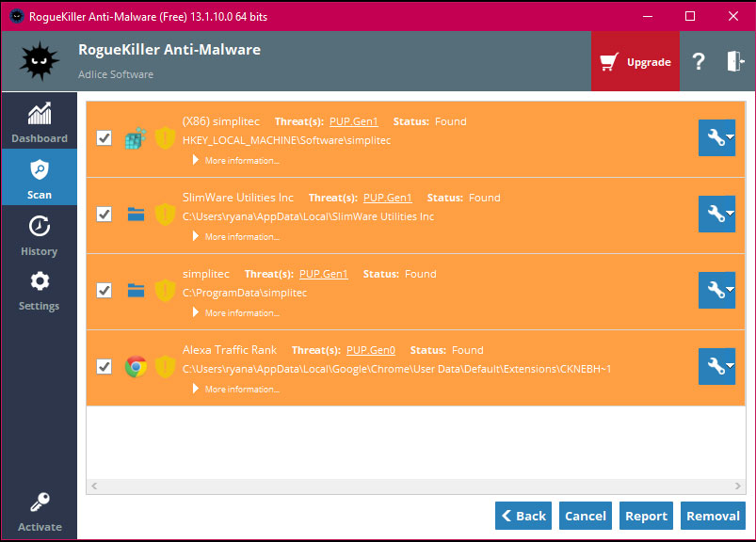The width and height of the screenshot is (756, 542).
Task: Open wrench dropdown for SlimWare Utilities row
Action: pyautogui.click(x=716, y=214)
